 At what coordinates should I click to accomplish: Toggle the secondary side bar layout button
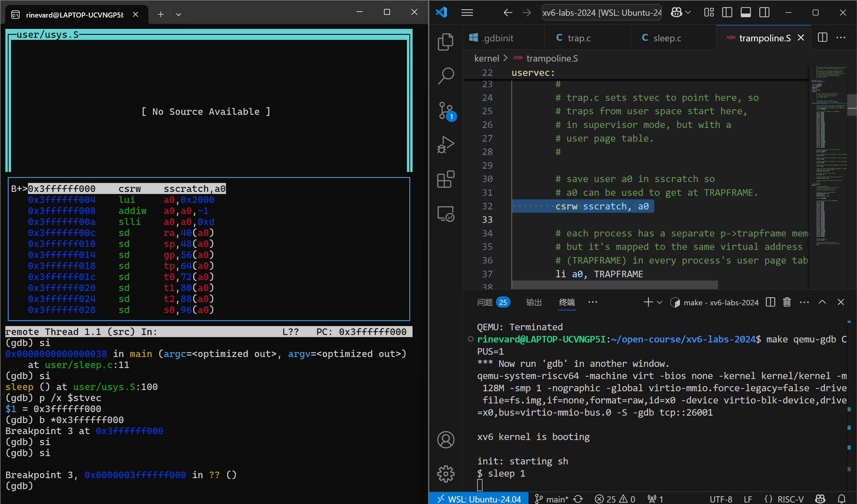tap(764, 12)
